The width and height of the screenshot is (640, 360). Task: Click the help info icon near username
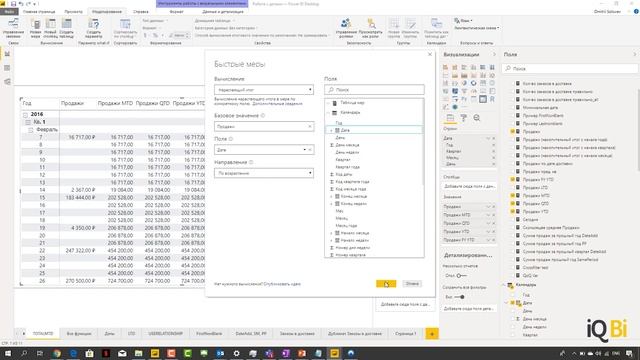point(636,11)
